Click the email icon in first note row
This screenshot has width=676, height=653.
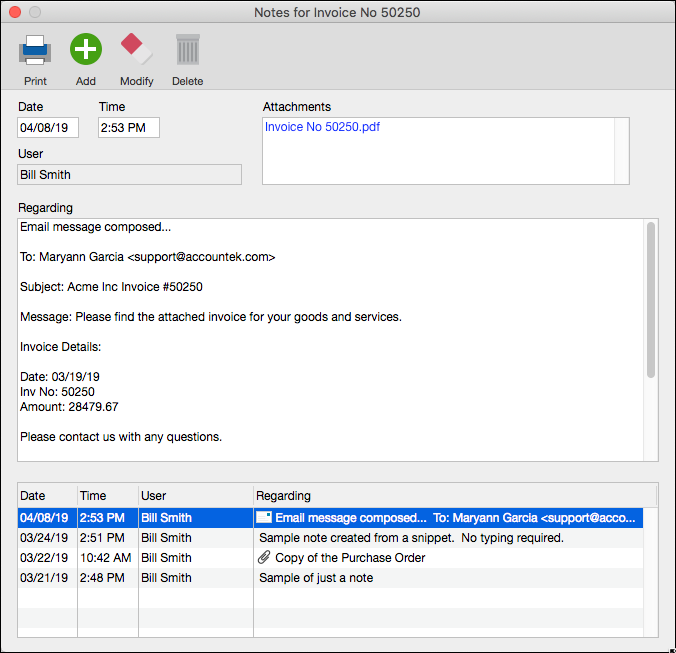[x=264, y=518]
